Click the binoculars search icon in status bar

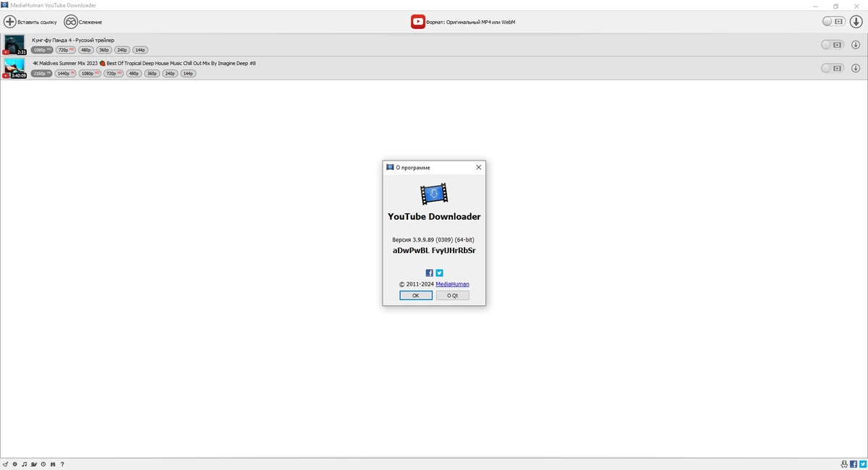[53, 464]
